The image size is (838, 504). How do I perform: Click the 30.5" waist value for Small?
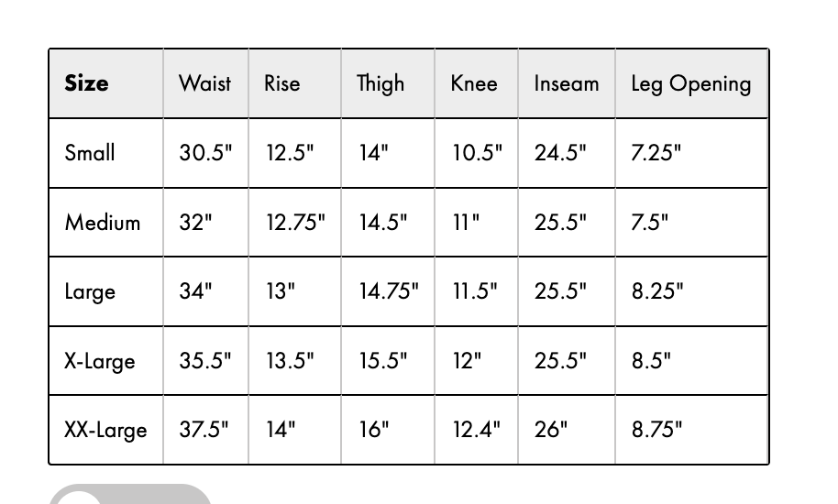tap(205, 153)
